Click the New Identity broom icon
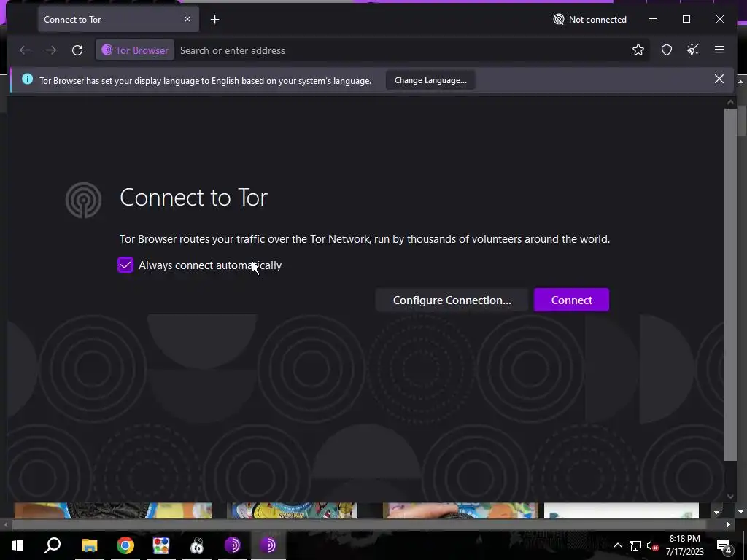Screen dimensions: 747x560 [693, 50]
